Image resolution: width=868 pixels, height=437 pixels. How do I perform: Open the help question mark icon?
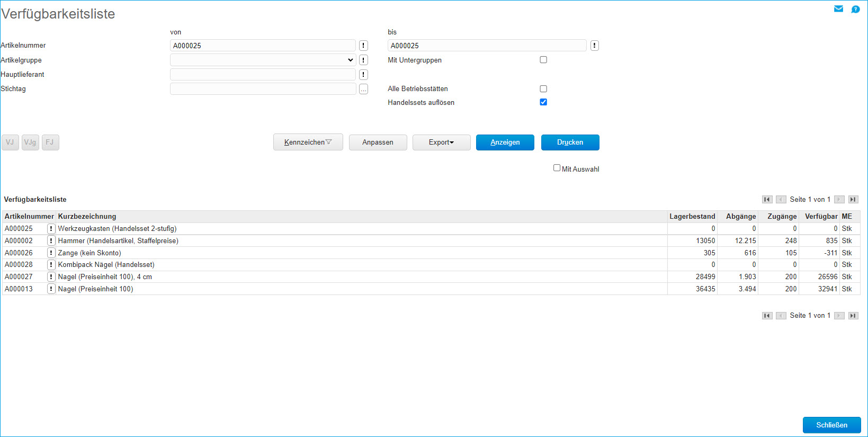pos(855,9)
